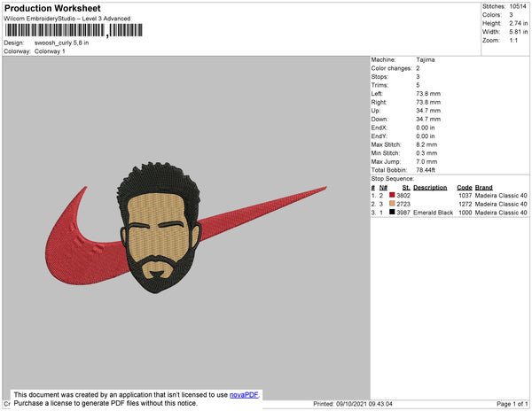Screen dimensions: 532x411
Task: Select the height value '2.74 in'
Action: pos(519,23)
